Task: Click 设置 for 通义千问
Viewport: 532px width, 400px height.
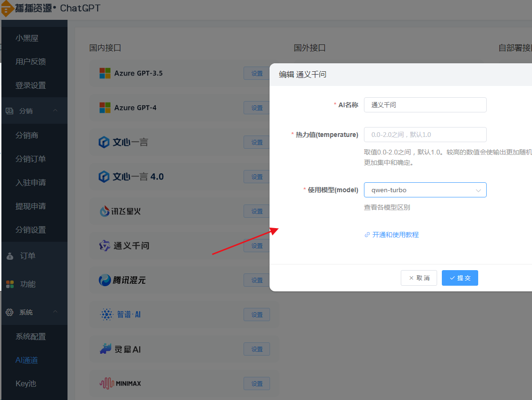Action: click(257, 246)
